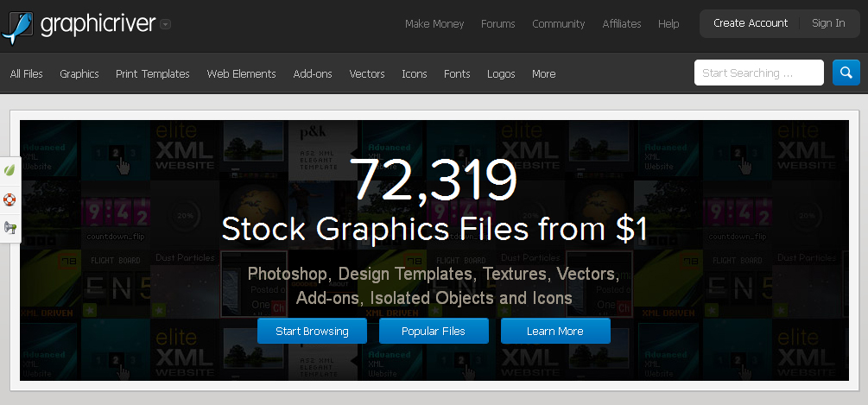Image resolution: width=868 pixels, height=405 pixels.
Task: Open Add-ons category
Action: coord(313,73)
